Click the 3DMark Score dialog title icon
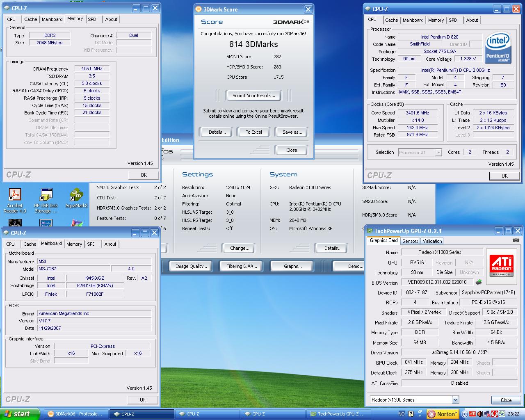Viewport: 525px width, 420px height. (x=199, y=9)
